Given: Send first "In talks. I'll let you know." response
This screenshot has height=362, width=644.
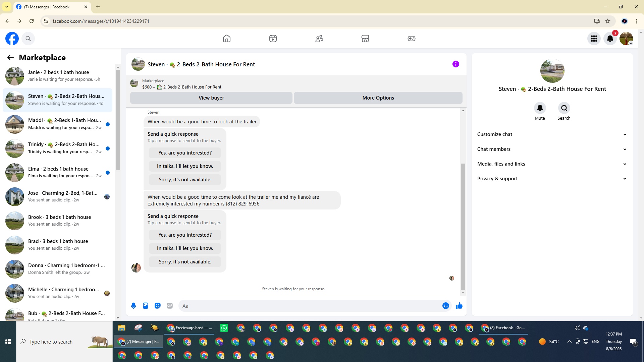Looking at the screenshot, I should pos(185,166).
